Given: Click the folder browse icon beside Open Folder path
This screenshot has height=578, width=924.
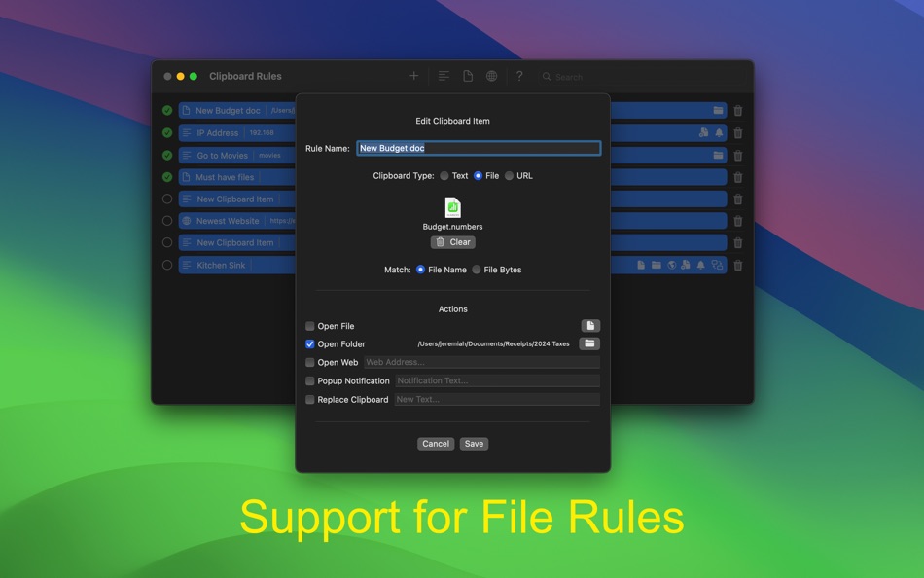Looking at the screenshot, I should (x=589, y=343).
